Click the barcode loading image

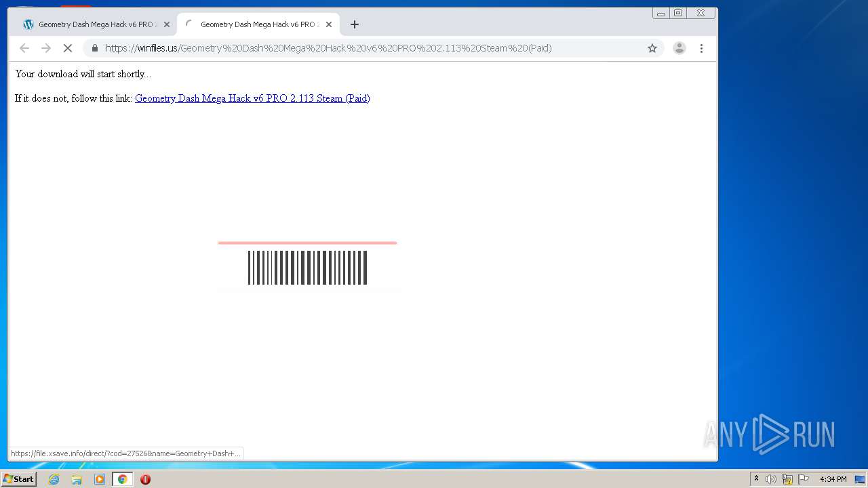307,267
